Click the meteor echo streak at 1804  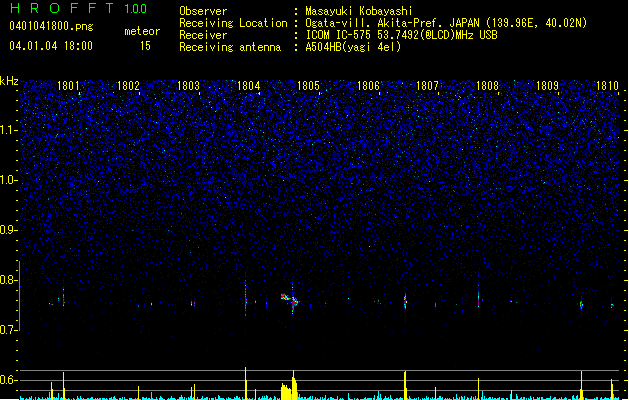tap(246, 298)
